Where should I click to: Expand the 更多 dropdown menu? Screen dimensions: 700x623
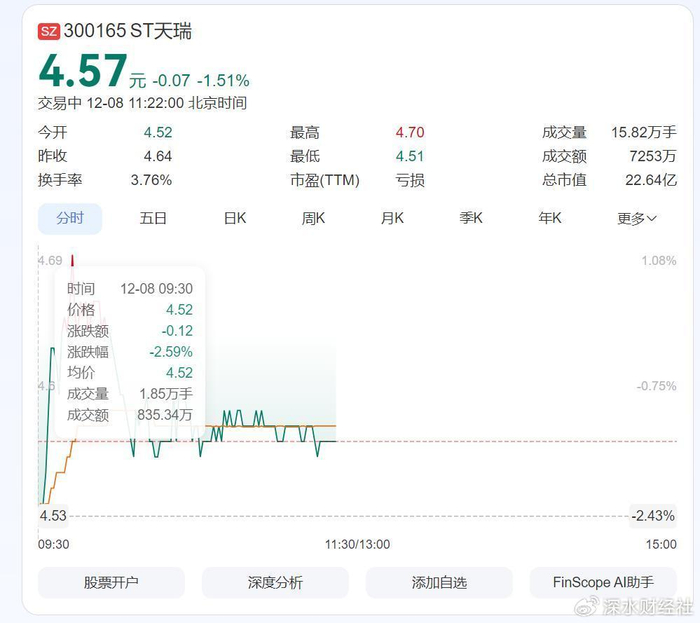(x=637, y=218)
